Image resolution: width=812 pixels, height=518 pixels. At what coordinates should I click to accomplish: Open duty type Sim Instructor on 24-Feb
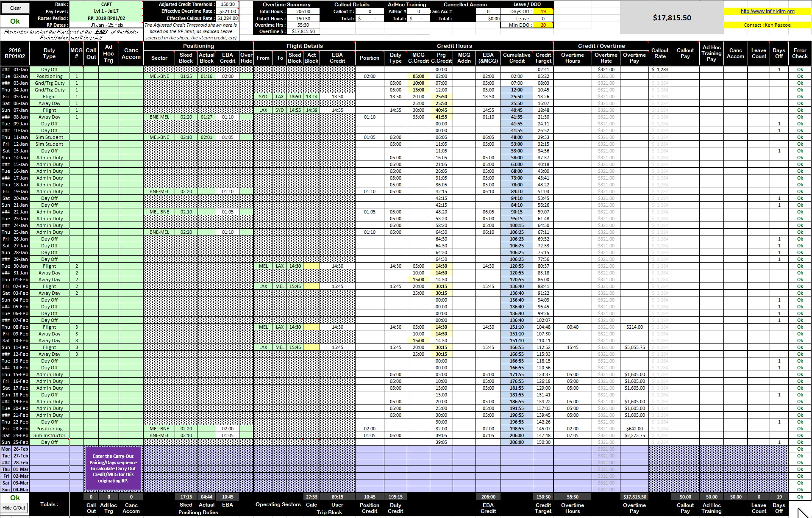(49, 435)
